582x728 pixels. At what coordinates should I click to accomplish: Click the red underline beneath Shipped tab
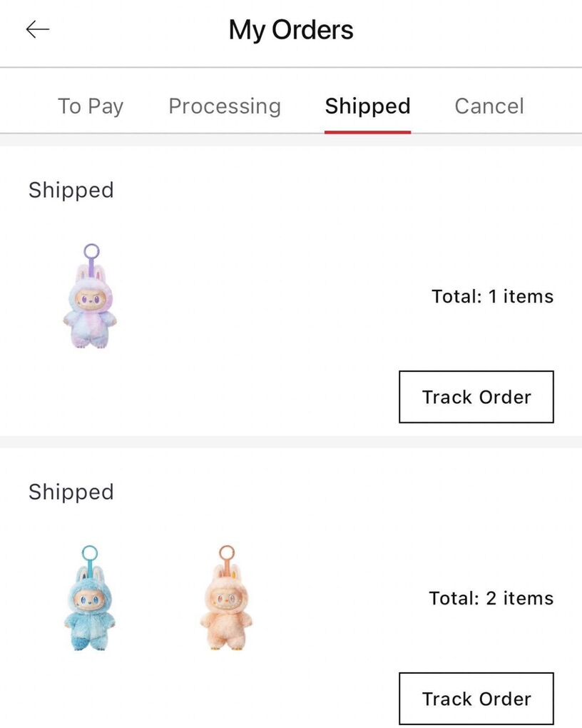pos(367,131)
